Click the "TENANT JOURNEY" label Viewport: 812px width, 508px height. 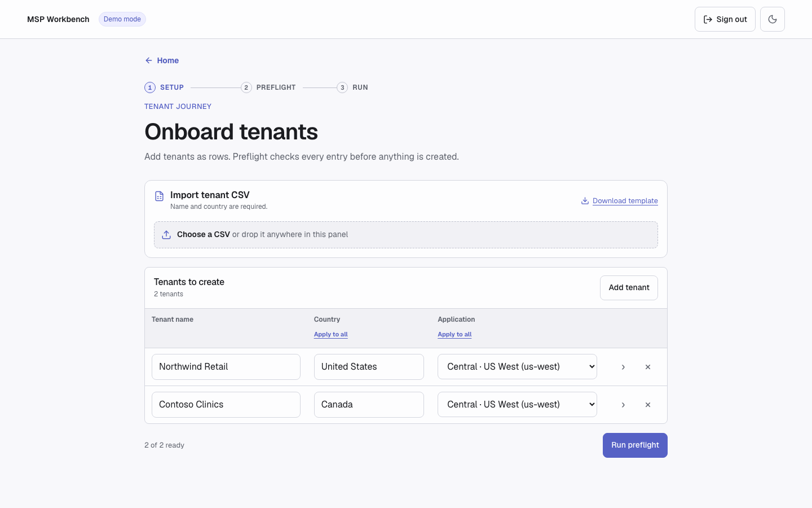(178, 107)
